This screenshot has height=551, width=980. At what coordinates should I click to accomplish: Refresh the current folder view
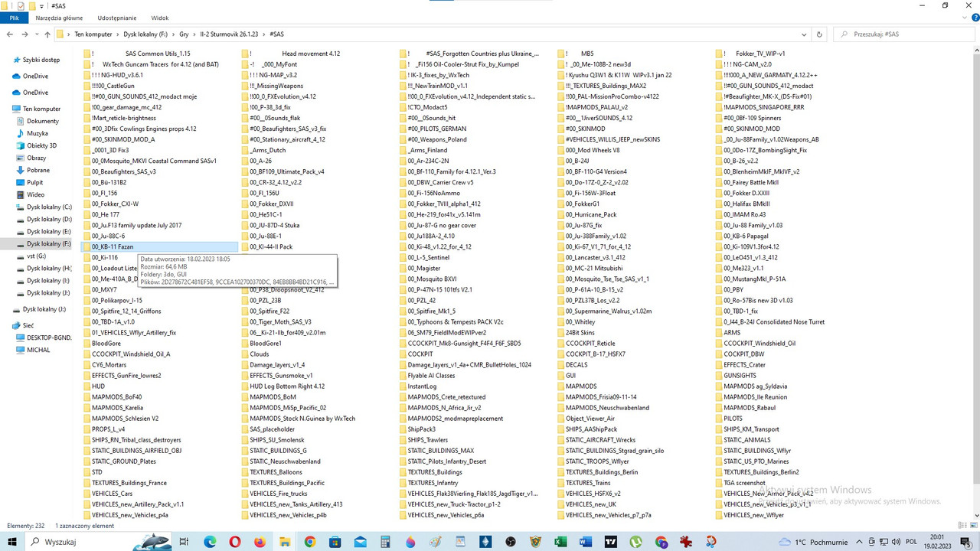[820, 34]
